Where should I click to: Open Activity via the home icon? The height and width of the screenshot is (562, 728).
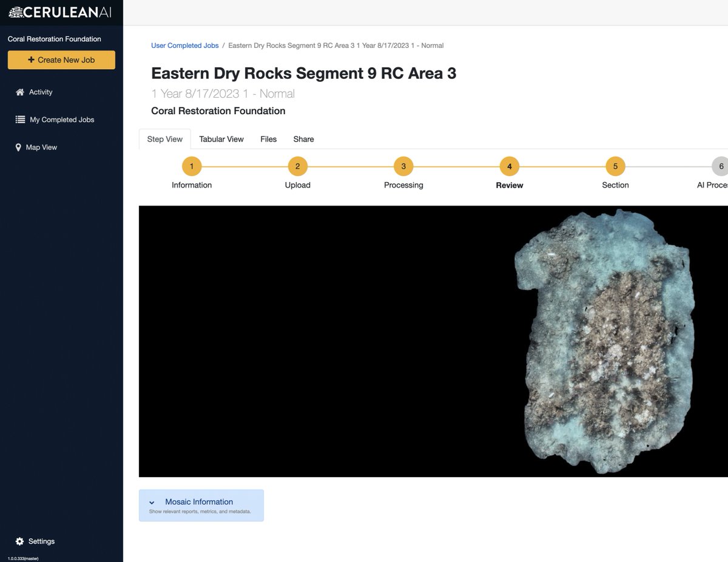click(x=20, y=92)
